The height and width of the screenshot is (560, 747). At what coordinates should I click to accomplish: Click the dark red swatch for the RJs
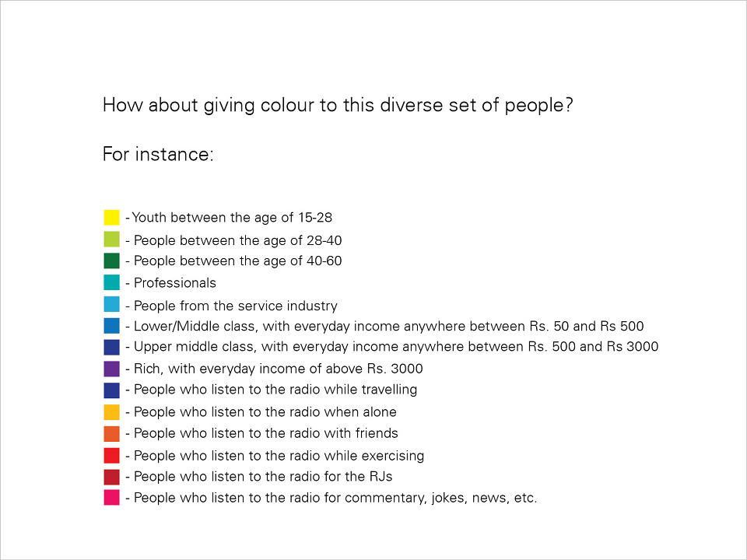pyautogui.click(x=111, y=477)
